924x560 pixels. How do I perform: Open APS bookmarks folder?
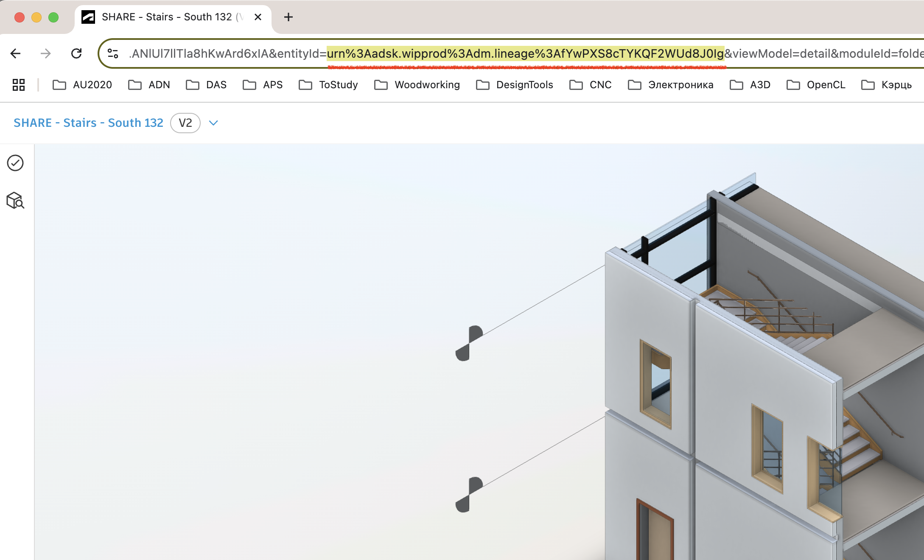coord(263,85)
